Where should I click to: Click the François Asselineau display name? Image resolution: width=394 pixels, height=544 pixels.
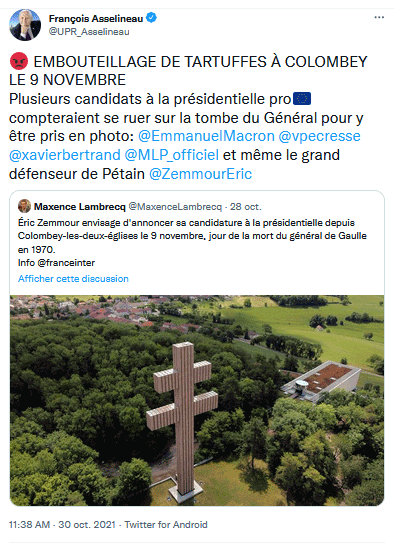96,18
